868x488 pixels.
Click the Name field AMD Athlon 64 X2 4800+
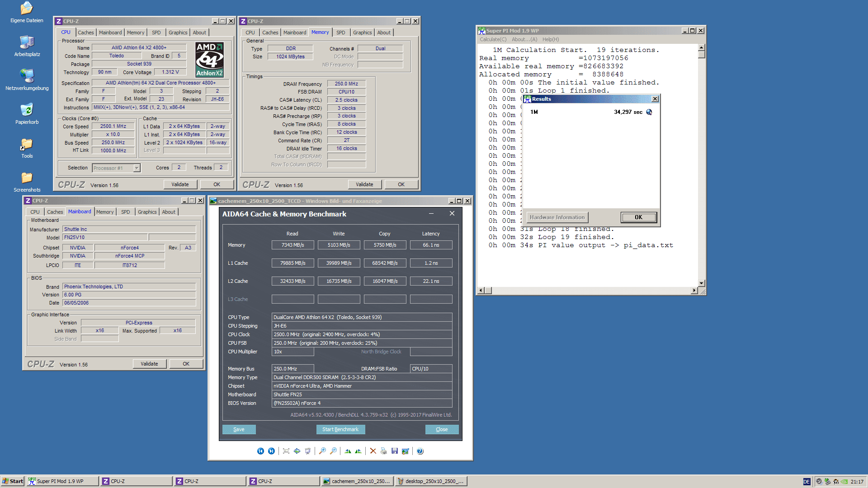pyautogui.click(x=139, y=47)
